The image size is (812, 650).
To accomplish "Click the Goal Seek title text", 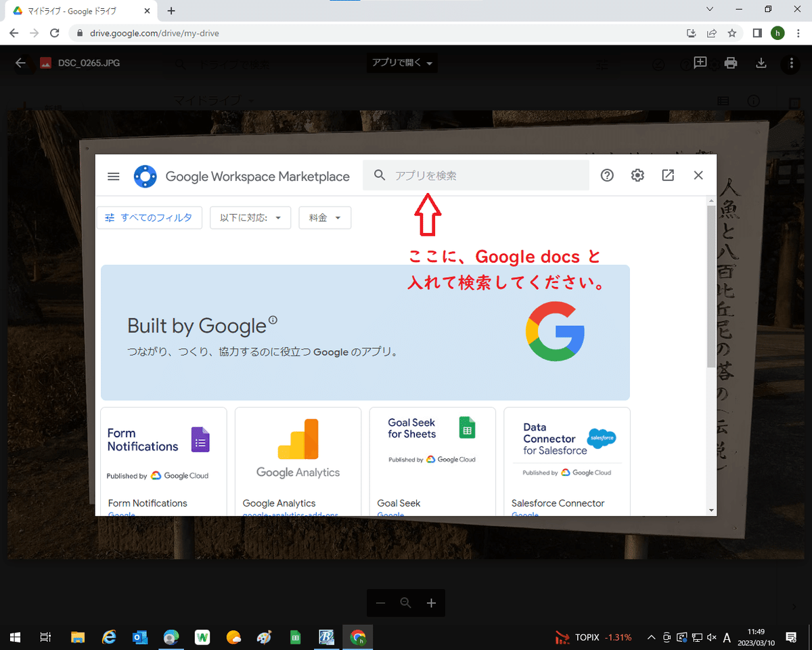I will (399, 503).
